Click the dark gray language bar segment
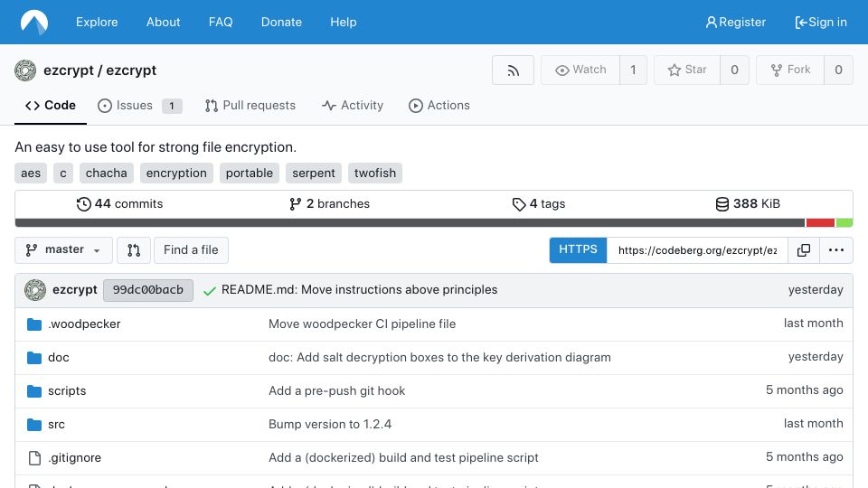 click(x=410, y=223)
